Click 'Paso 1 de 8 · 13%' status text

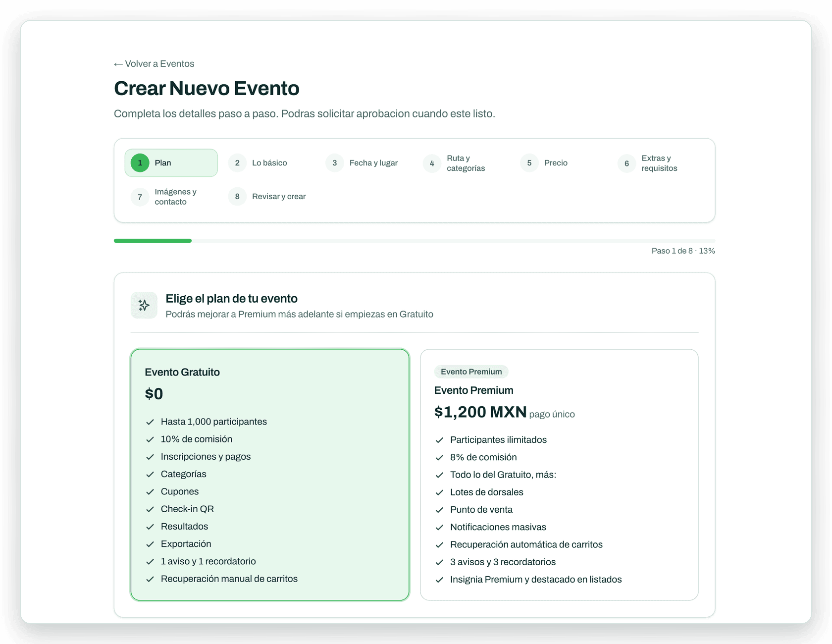click(x=683, y=251)
